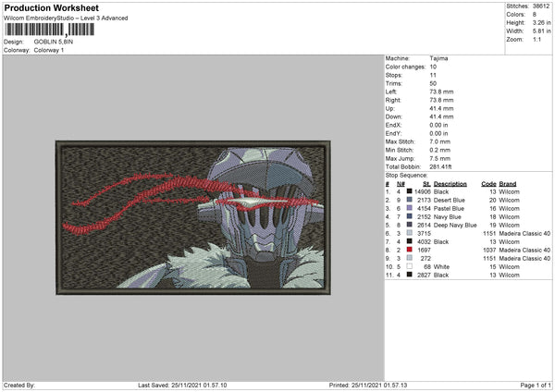Click the Height value 3.26 in

point(541,22)
